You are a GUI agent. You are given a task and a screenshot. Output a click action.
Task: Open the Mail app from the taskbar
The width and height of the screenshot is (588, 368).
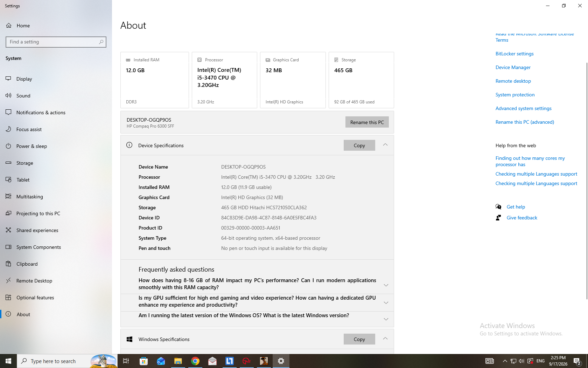[212, 361]
